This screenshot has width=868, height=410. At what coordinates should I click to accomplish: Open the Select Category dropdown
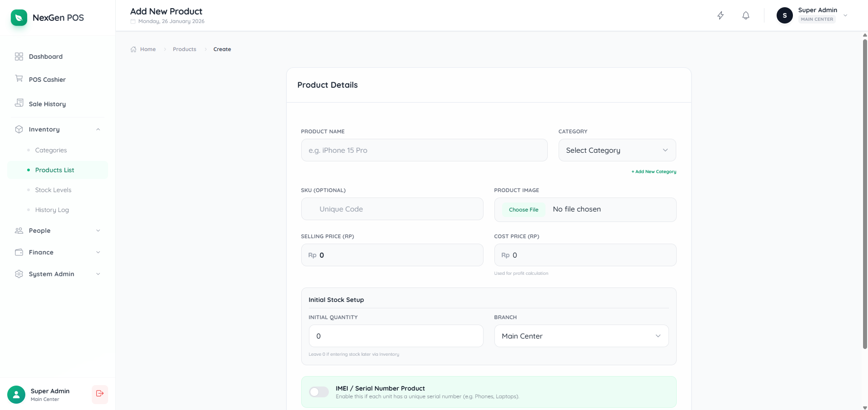617,150
